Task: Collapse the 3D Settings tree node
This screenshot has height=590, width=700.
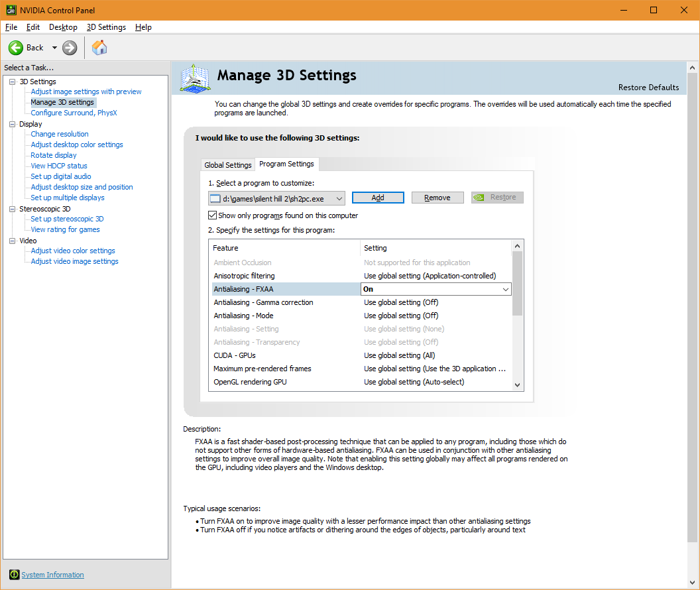Action: [12, 82]
